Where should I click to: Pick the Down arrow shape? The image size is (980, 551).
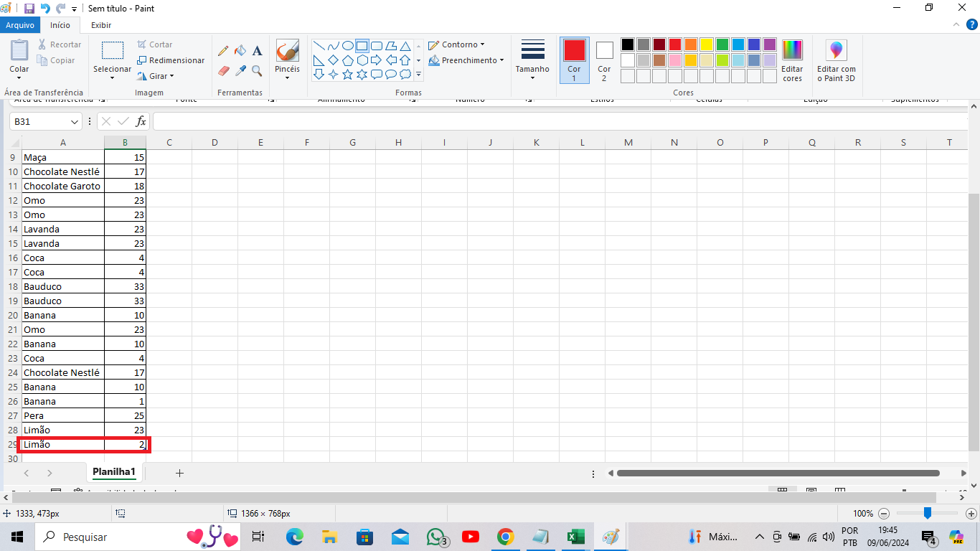pyautogui.click(x=319, y=74)
